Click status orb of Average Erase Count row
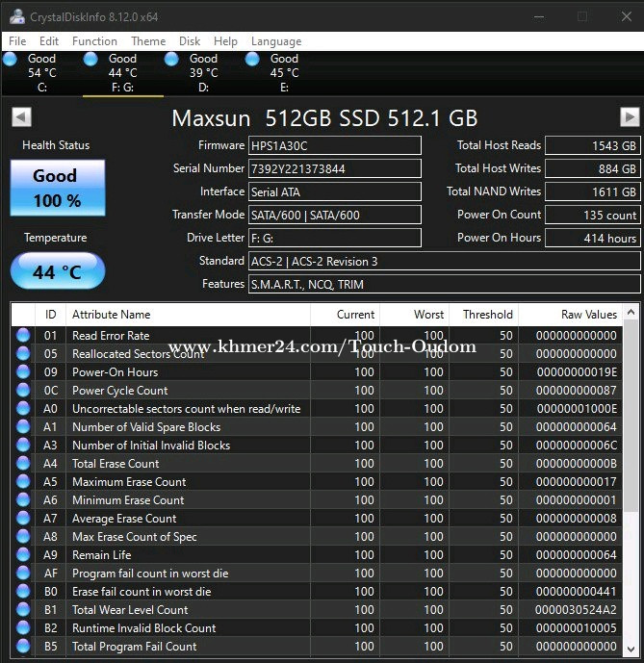The image size is (644, 663). point(23,518)
